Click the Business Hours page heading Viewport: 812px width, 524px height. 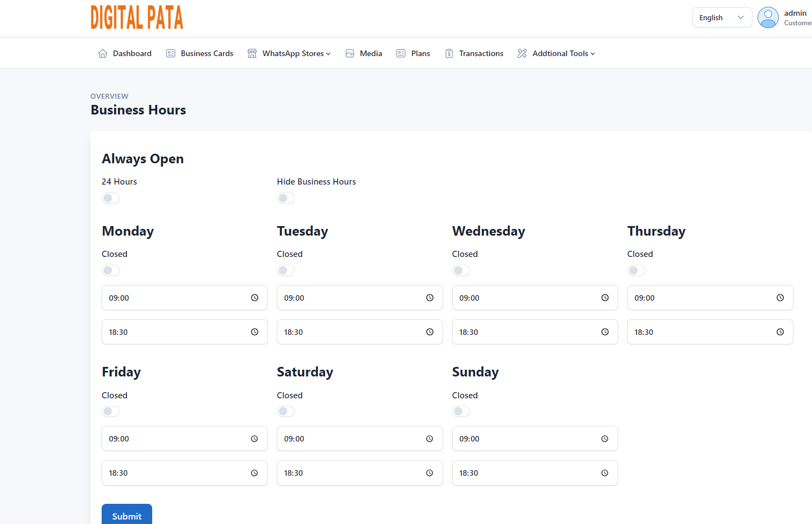(x=138, y=110)
